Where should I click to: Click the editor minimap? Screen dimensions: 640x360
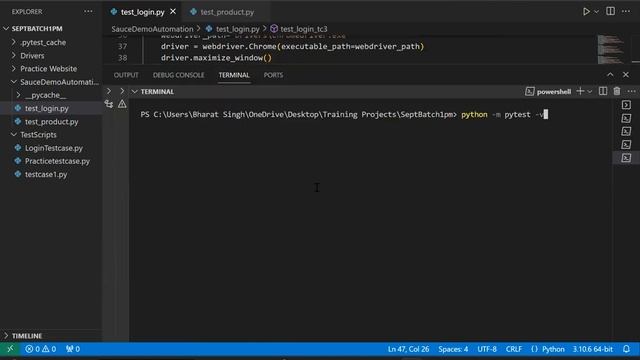tap(611, 49)
